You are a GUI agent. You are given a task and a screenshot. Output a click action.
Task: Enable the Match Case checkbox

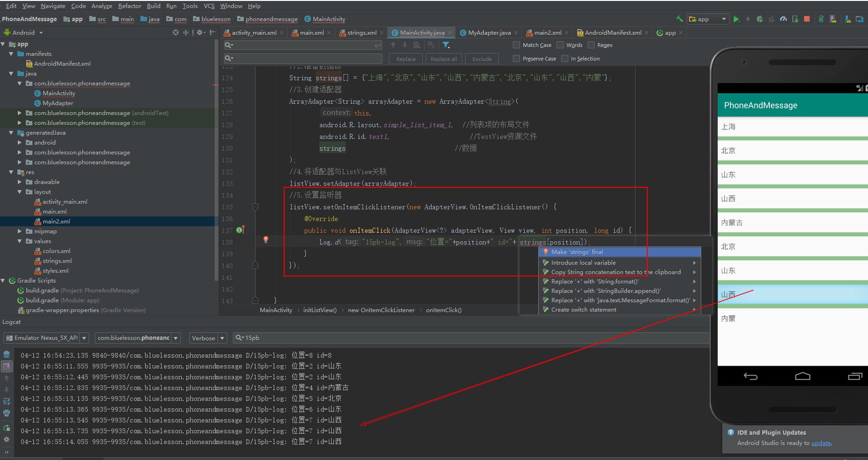(x=517, y=45)
